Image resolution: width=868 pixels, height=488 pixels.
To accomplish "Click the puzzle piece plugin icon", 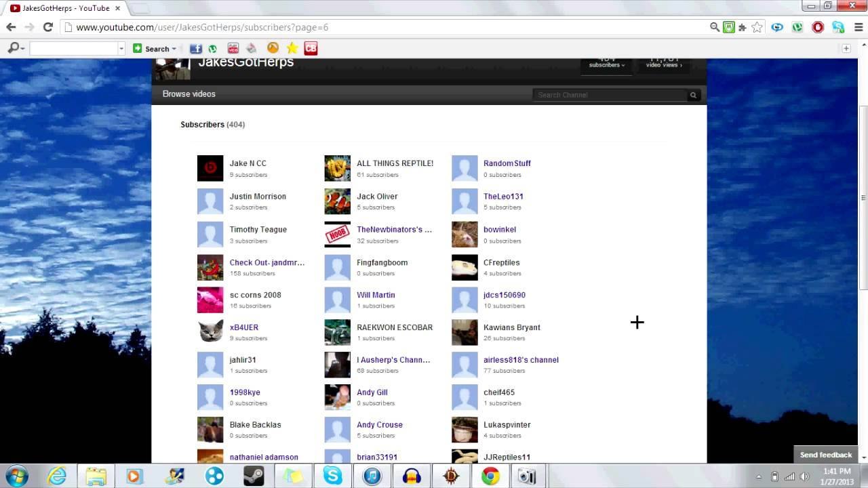I will pos(743,27).
